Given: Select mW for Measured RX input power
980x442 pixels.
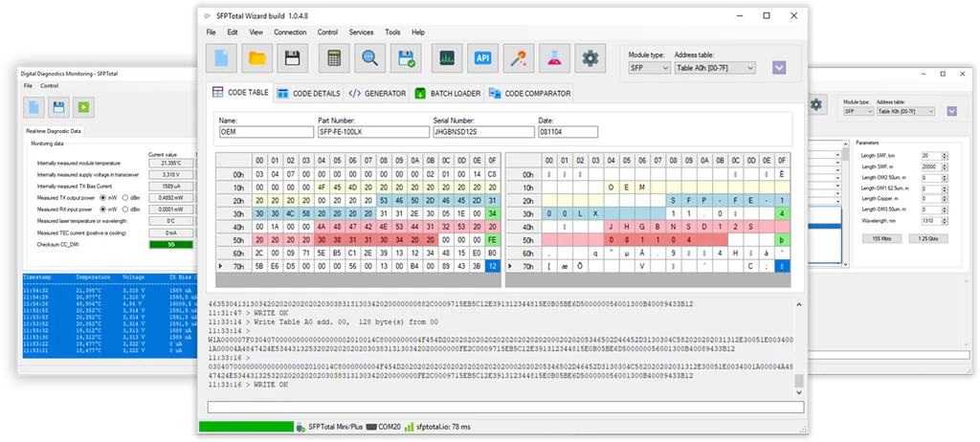Looking at the screenshot, I should pos(103,210).
